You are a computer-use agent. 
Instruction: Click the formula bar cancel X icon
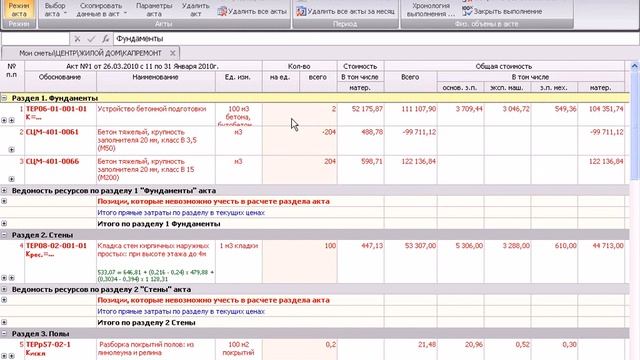pyautogui.click(x=77, y=39)
